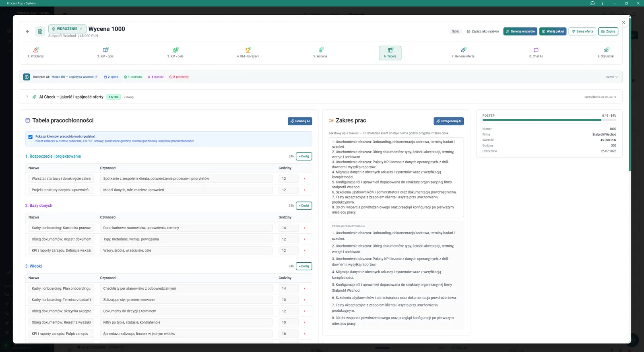This screenshot has height=352, width=644.
Task: Click list icon next to Zakres prac
Action: pos(331,120)
